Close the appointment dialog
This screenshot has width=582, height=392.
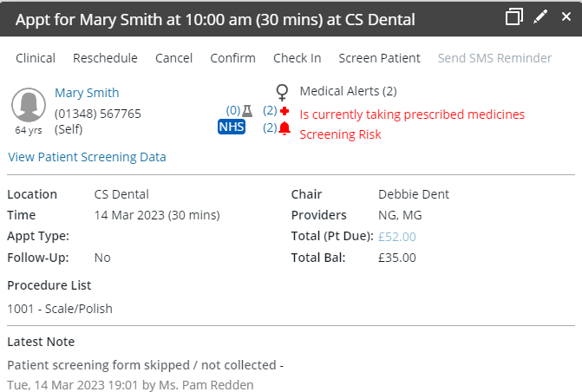point(566,16)
